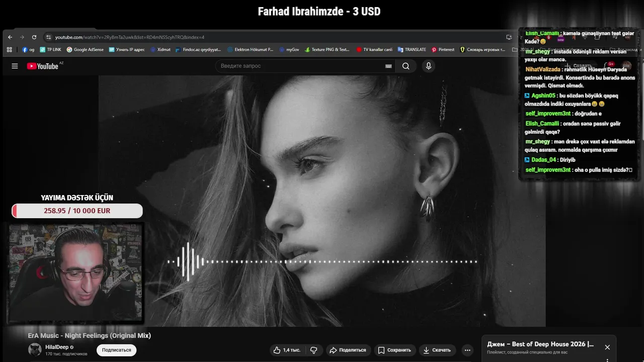Open the Google AdSense bookmark
Viewport: 644px width, 362px height.
[85, 50]
